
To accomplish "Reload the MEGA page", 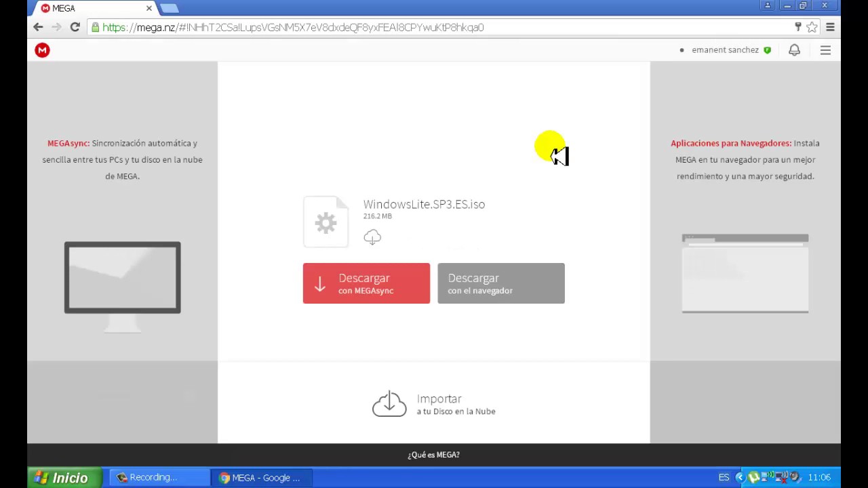I will [75, 27].
